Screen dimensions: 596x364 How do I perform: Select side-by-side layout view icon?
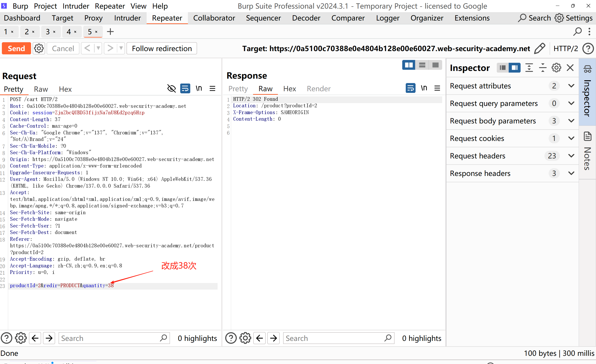[409, 65]
